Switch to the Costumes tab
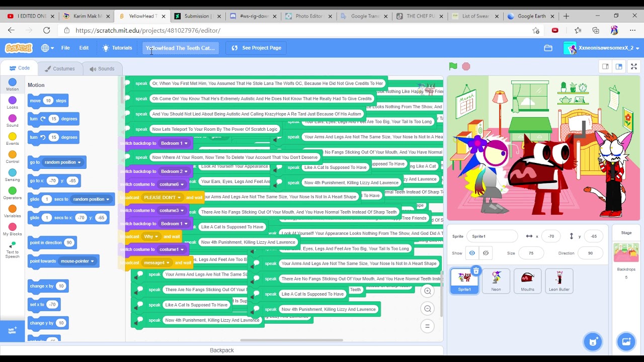This screenshot has width=644, height=362. coord(59,69)
